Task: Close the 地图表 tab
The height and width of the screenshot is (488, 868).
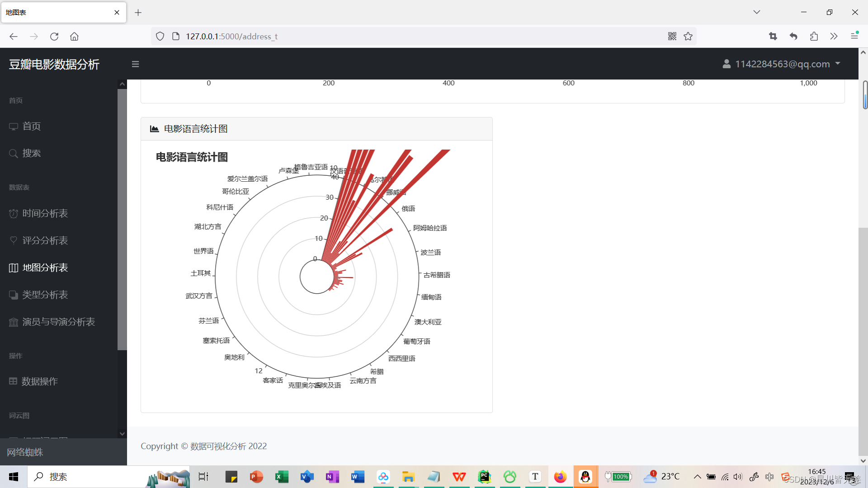Action: (117, 13)
